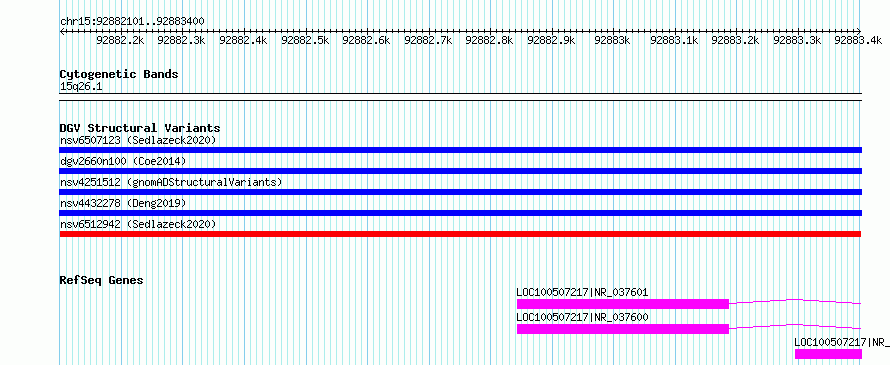Select the blue bar under nsv4251512
The width and height of the screenshot is (890, 365).
(x=461, y=192)
